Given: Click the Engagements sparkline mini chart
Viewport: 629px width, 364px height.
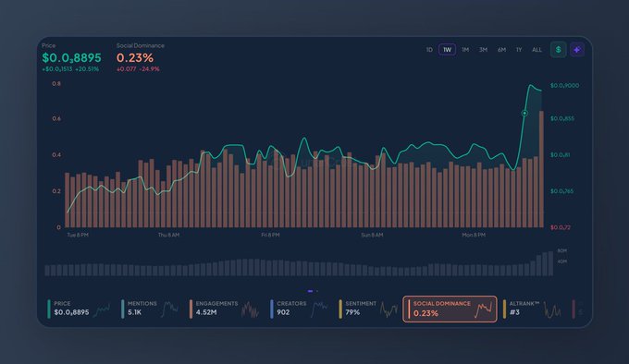Looking at the screenshot, I should pos(250,309).
